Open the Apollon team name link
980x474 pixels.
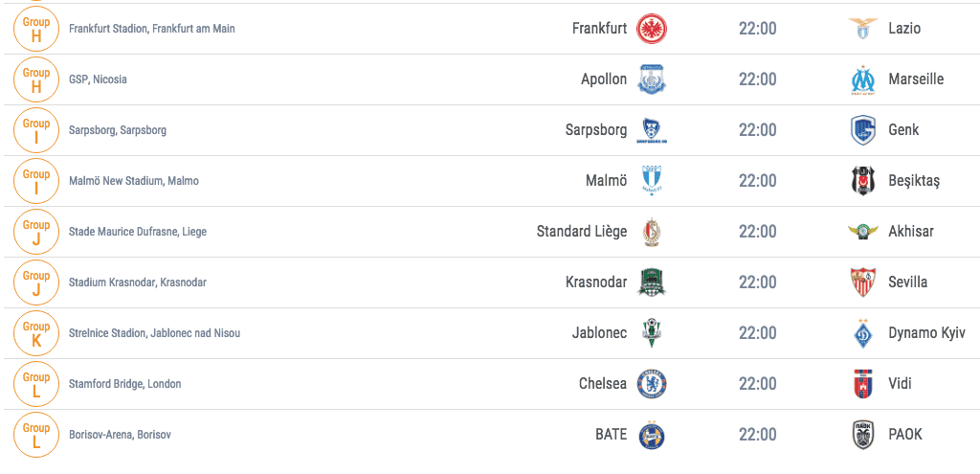pyautogui.click(x=604, y=79)
